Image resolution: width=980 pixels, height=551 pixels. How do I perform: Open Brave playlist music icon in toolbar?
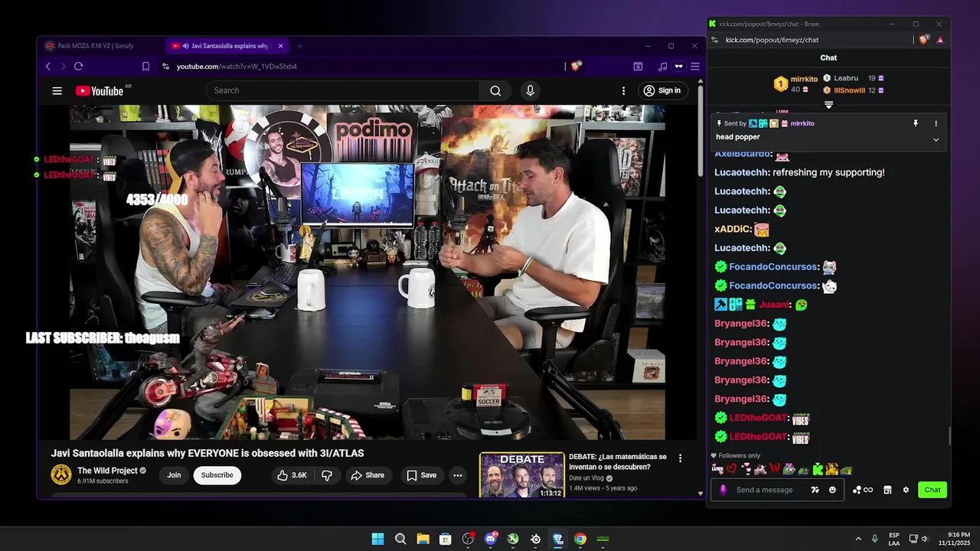click(x=662, y=67)
